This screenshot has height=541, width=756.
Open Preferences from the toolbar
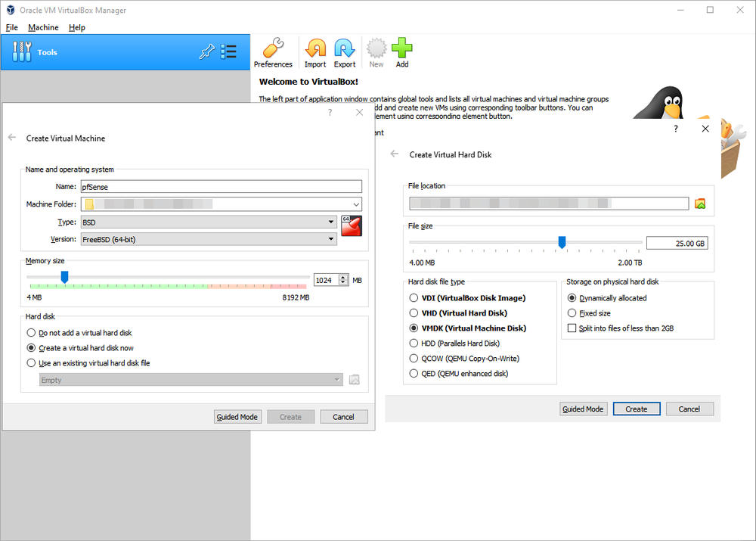click(x=273, y=53)
